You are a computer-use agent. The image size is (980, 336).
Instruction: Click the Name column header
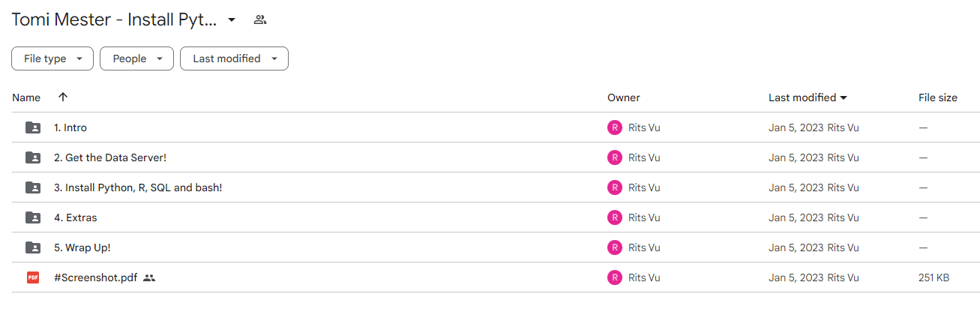click(x=26, y=97)
